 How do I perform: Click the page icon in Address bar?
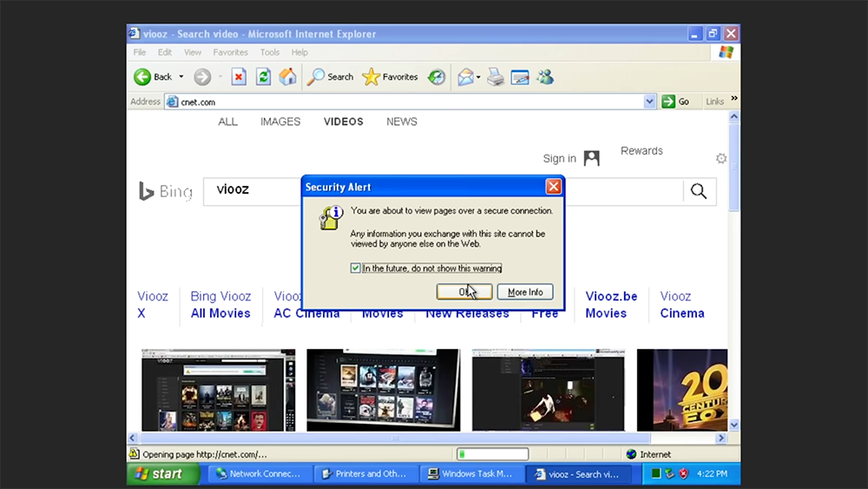173,102
